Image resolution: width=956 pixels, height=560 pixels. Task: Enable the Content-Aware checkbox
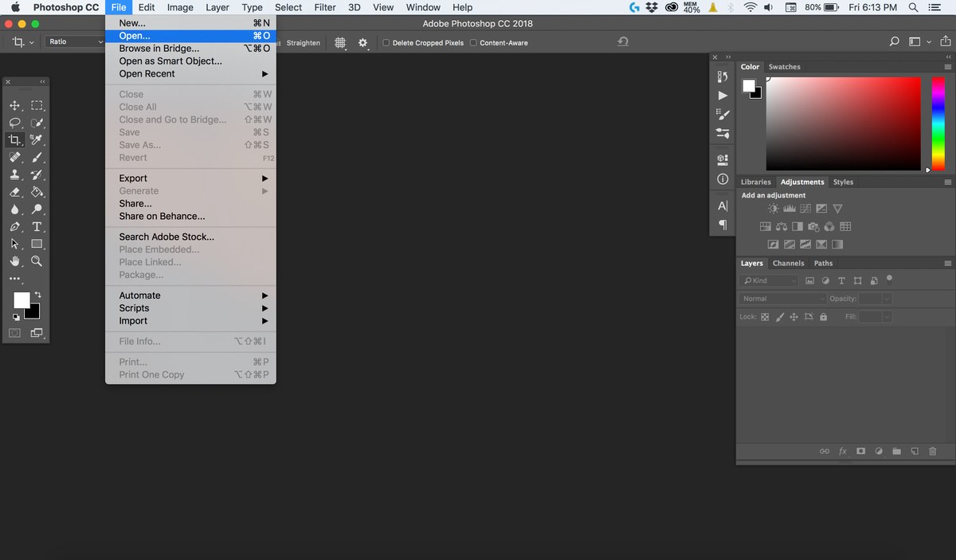(473, 43)
